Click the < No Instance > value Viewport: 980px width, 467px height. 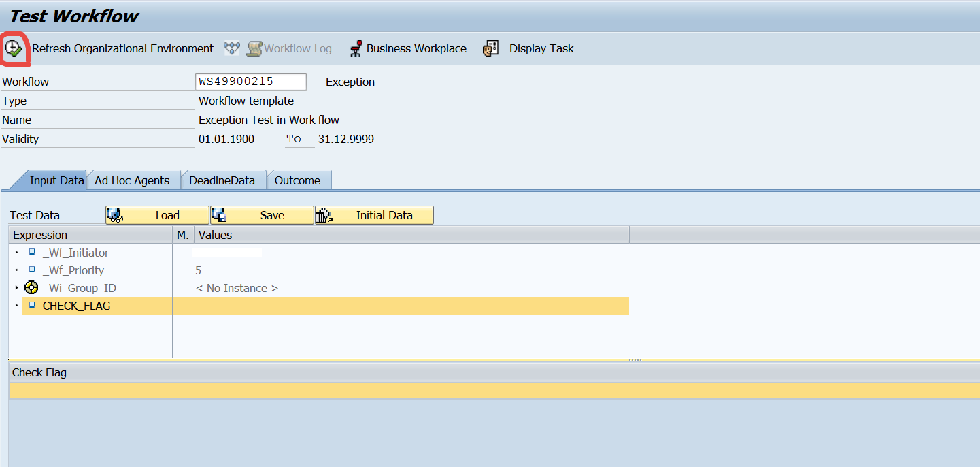click(x=237, y=288)
